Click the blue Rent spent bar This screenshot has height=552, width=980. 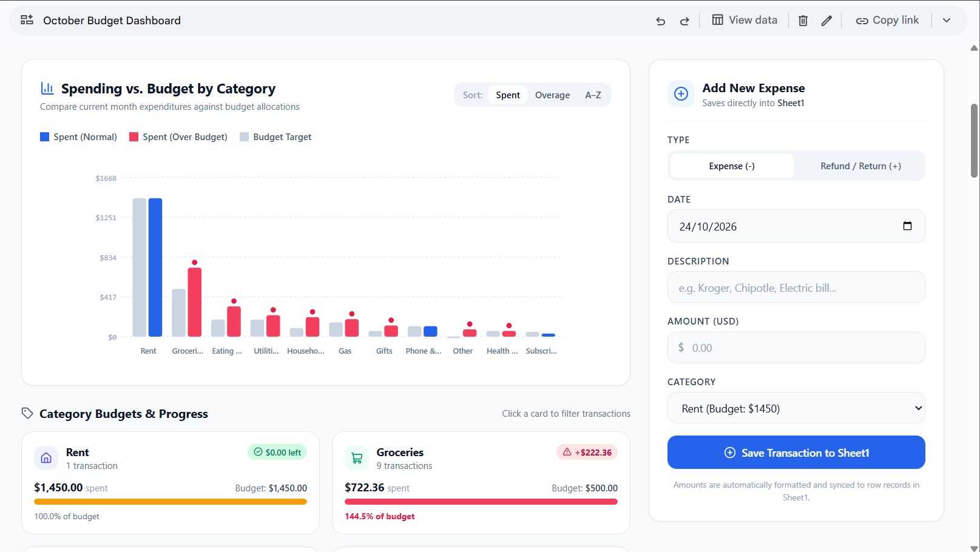click(x=155, y=267)
